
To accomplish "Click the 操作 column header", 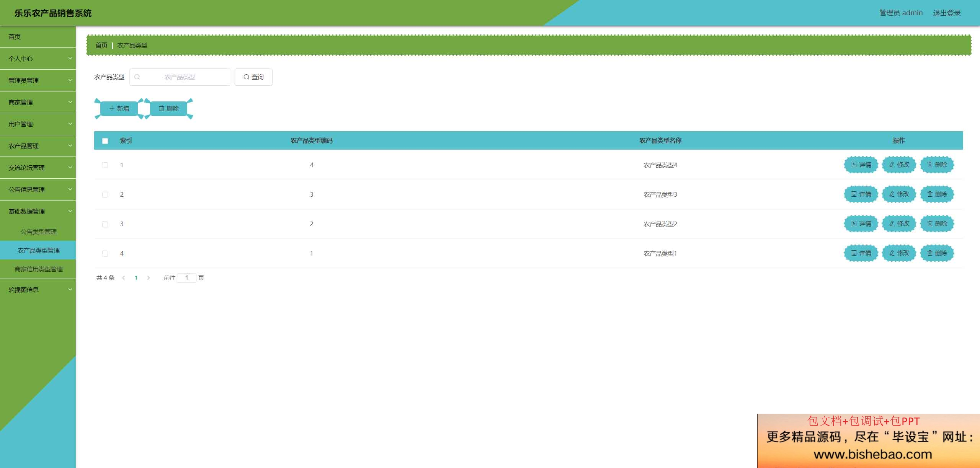I will pyautogui.click(x=899, y=140).
